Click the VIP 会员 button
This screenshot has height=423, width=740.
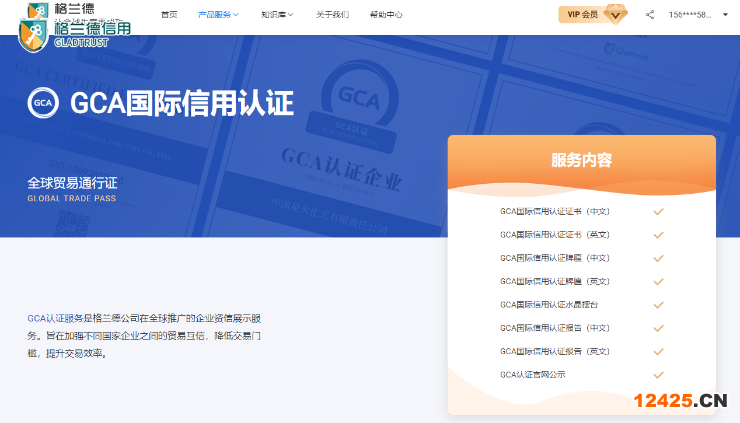point(582,15)
